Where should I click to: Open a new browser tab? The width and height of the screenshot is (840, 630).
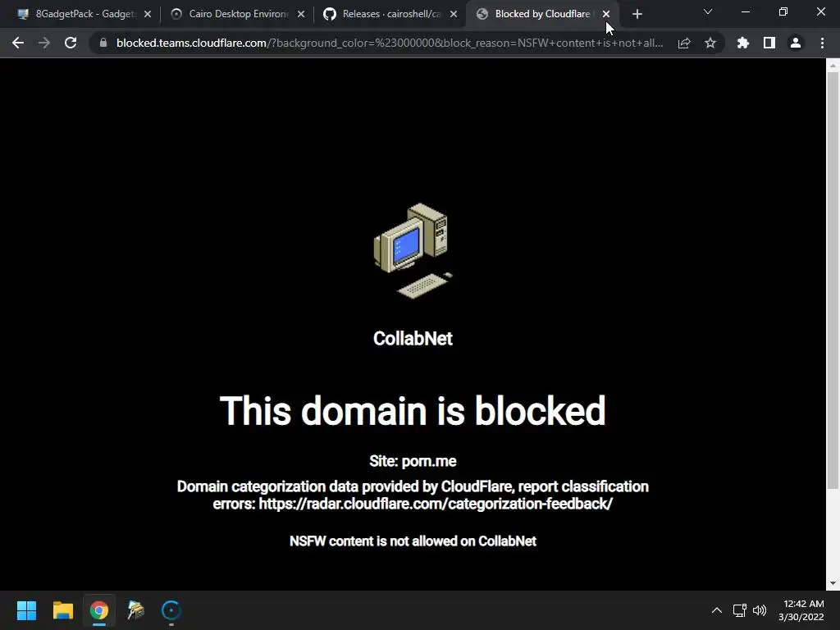637,15
